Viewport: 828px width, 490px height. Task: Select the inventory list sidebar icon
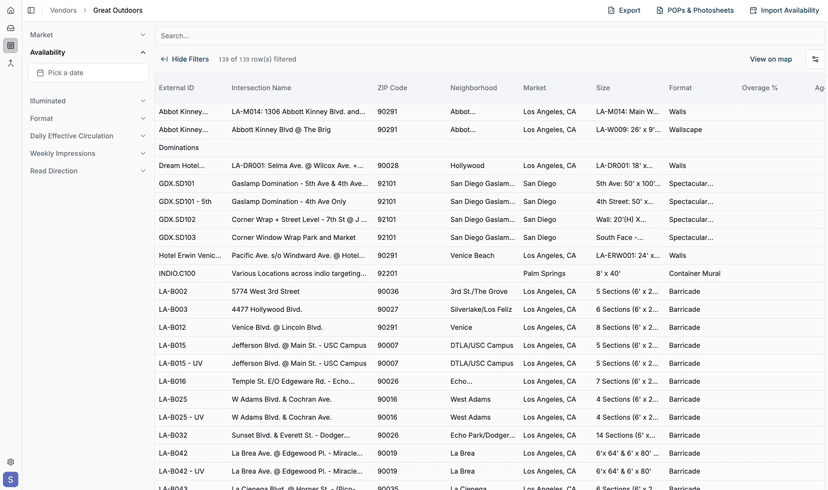point(10,45)
